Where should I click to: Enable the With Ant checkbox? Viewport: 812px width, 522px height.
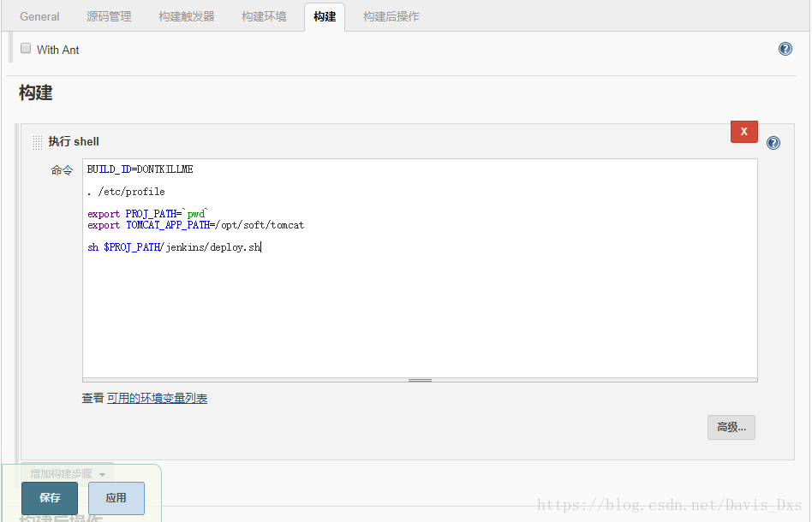tap(26, 48)
